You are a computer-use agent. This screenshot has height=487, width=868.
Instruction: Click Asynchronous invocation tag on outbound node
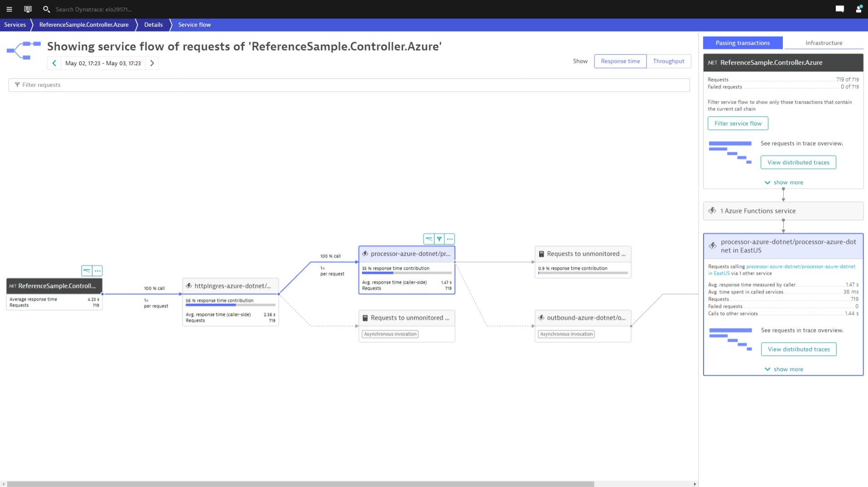[566, 334]
